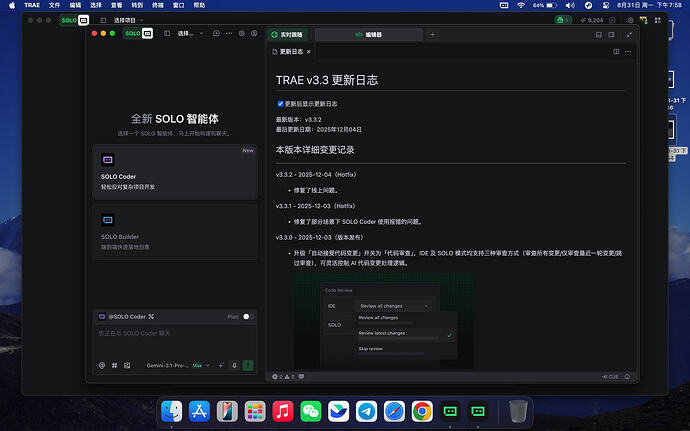Viewport: 690px width, 431px height.
Task: Toggle bottom panel layout icon in front window
Action: (598, 35)
